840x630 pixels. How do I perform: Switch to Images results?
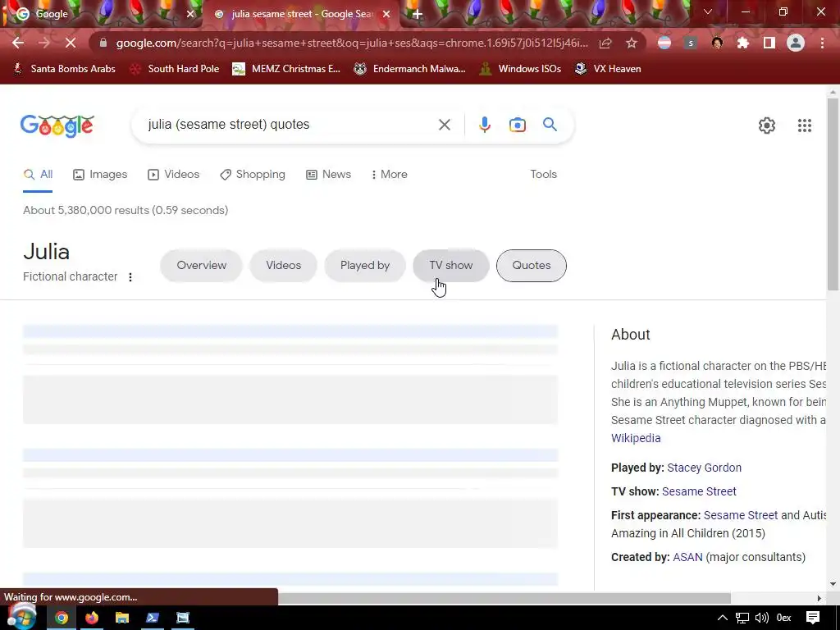(100, 174)
